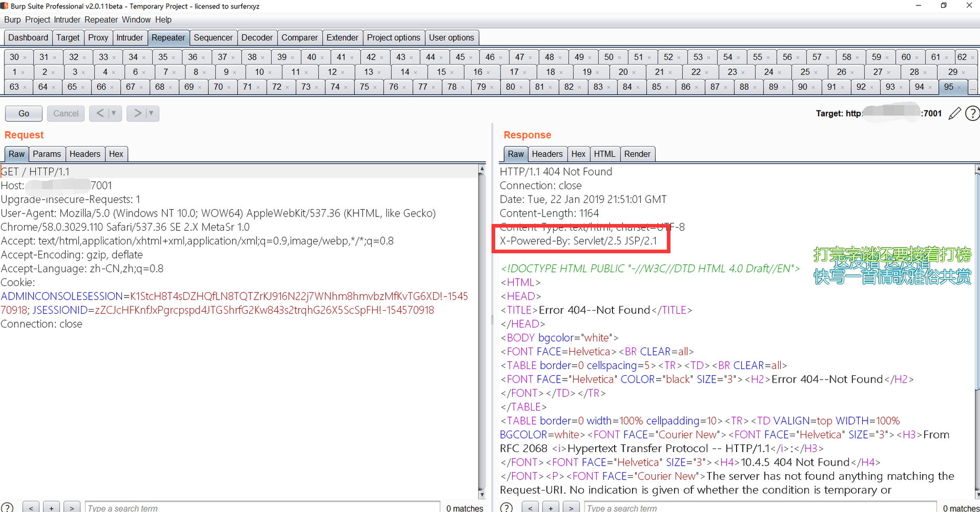Image resolution: width=980 pixels, height=512 pixels.
Task: Show Response HTML view
Action: (x=605, y=154)
